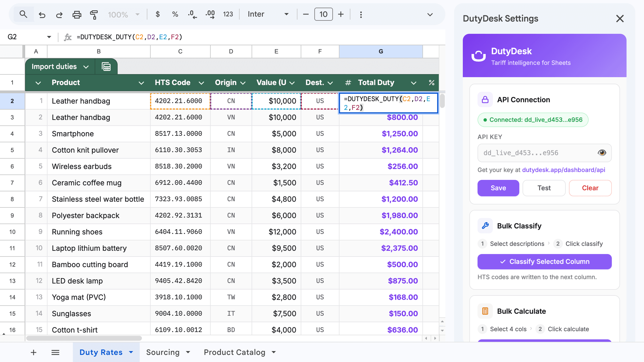
Task: Reveal the API key with the eye toggle
Action: [602, 153]
